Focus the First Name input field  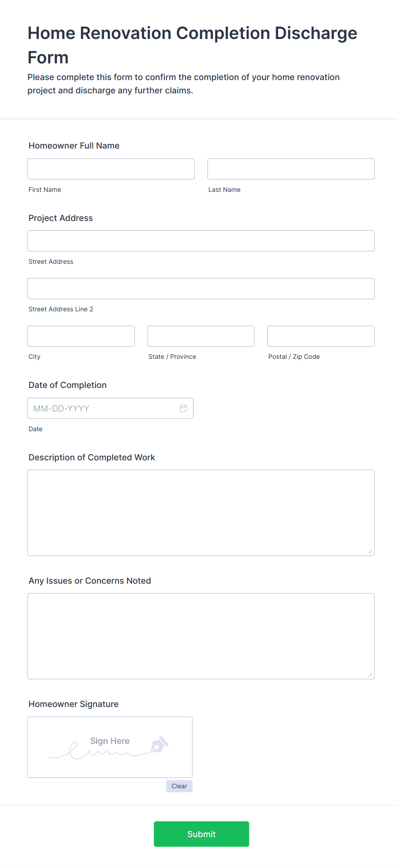click(x=111, y=169)
